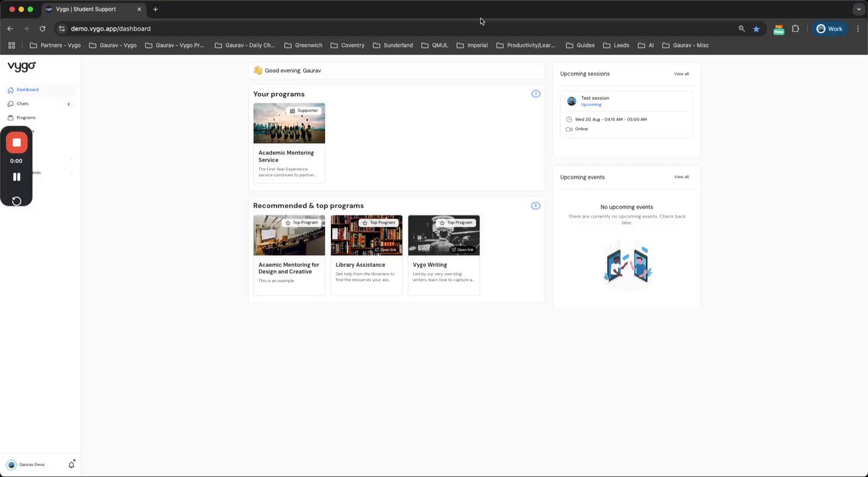Open the Academic Mentoring Service program thumbnail
Viewport: 868px width, 477px height.
coord(289,123)
